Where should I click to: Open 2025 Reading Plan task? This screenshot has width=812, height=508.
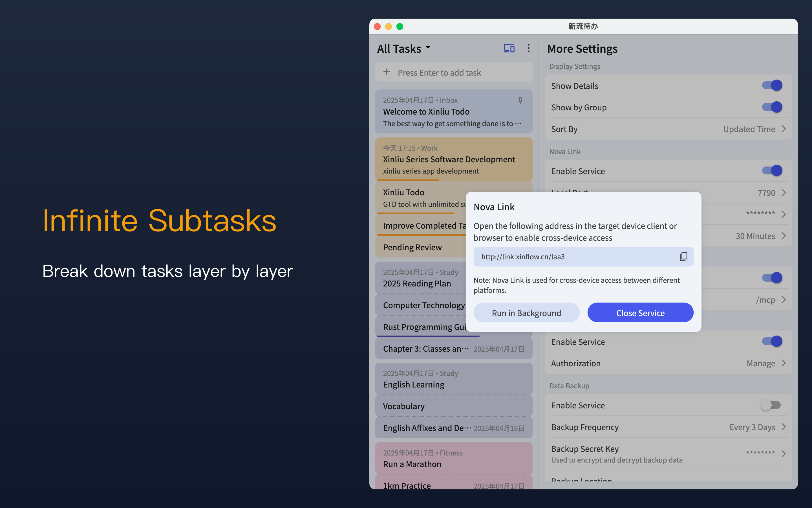pos(421,278)
